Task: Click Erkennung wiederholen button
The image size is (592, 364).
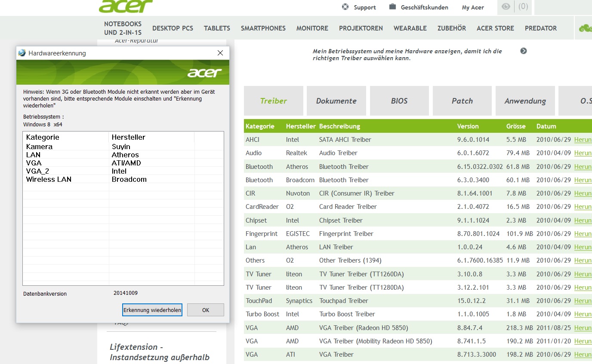Action: pos(152,310)
